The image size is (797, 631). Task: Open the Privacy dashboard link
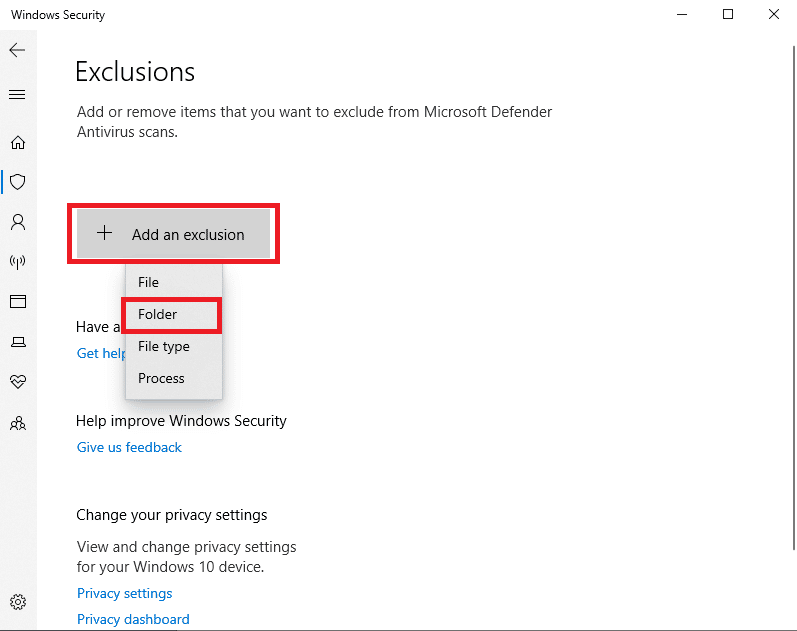point(133,619)
